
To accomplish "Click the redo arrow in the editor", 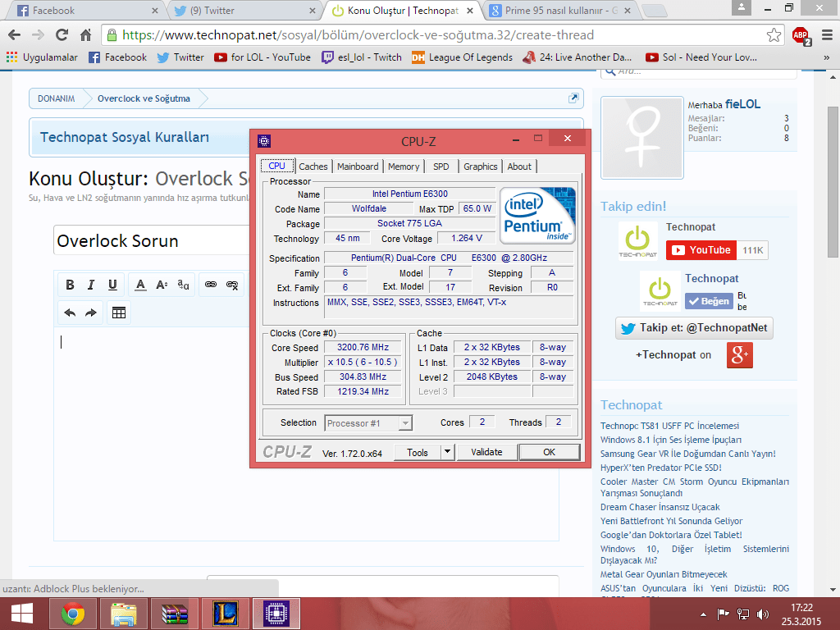I will pos(91,312).
